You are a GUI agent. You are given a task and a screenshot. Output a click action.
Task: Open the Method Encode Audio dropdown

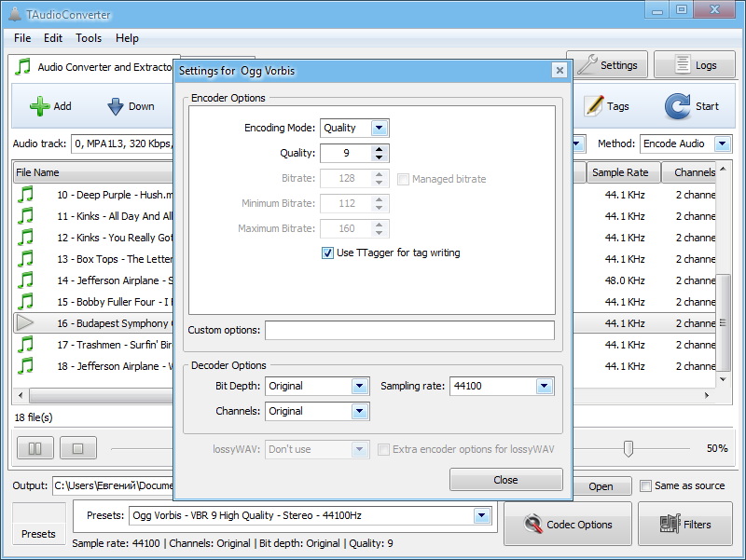click(723, 143)
